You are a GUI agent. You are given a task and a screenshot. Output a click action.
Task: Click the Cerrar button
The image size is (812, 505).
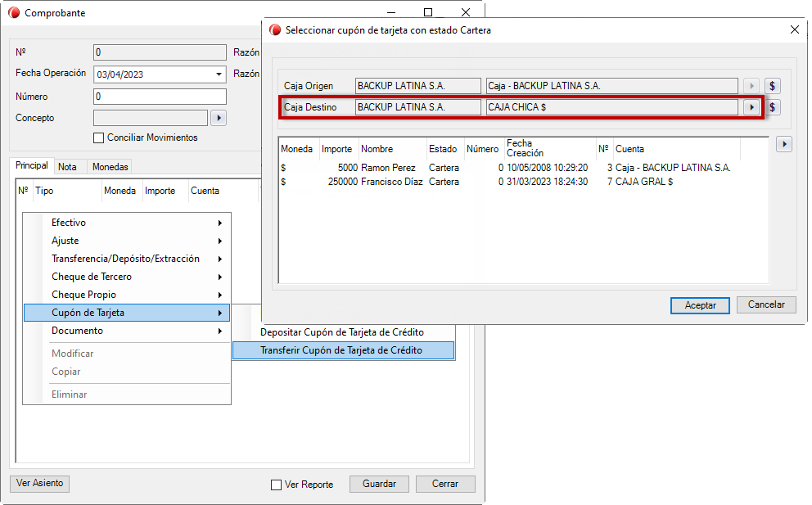(445, 484)
